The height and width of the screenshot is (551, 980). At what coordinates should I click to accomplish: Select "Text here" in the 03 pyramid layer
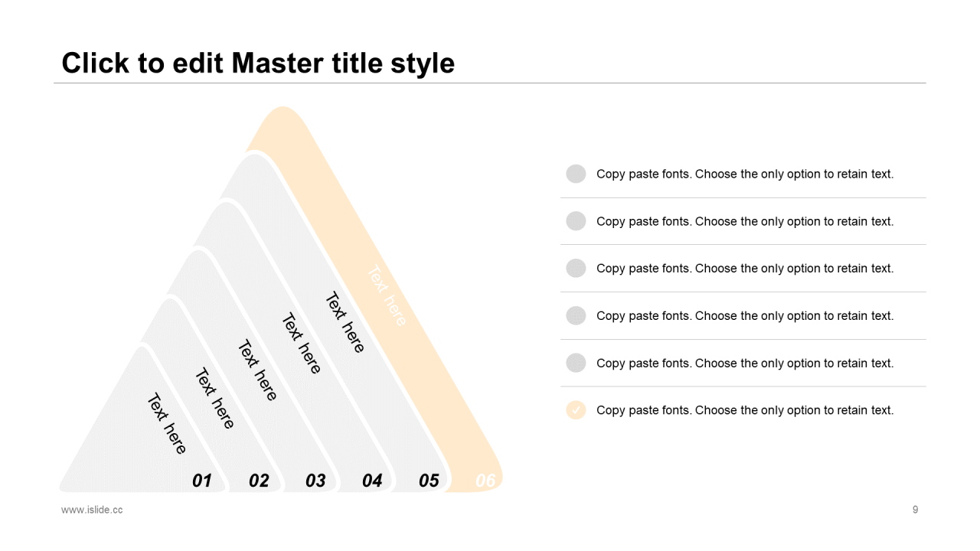coord(257,370)
